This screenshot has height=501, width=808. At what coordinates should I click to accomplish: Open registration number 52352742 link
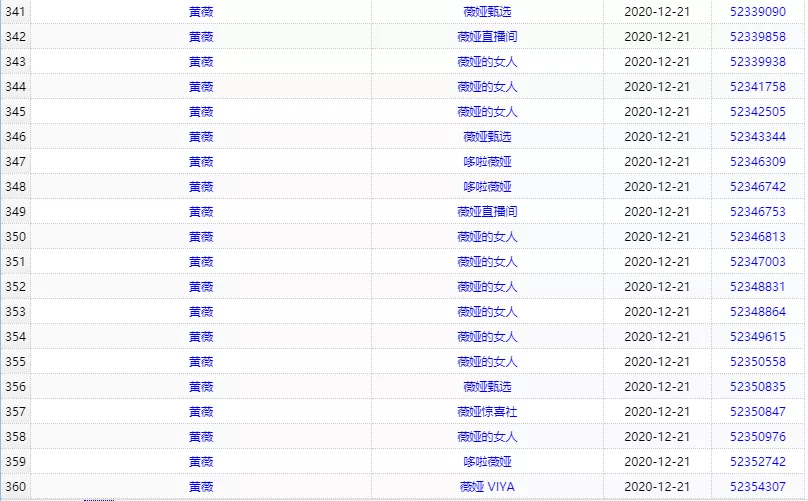(758, 462)
